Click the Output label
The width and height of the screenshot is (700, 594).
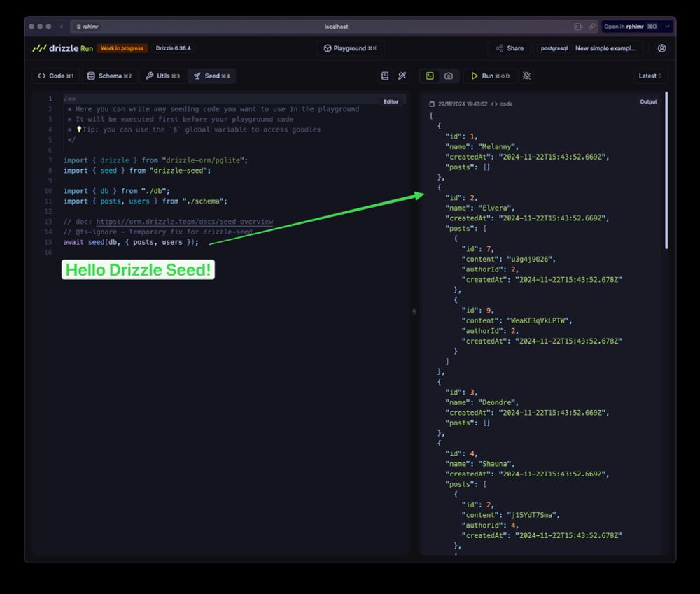click(x=648, y=101)
